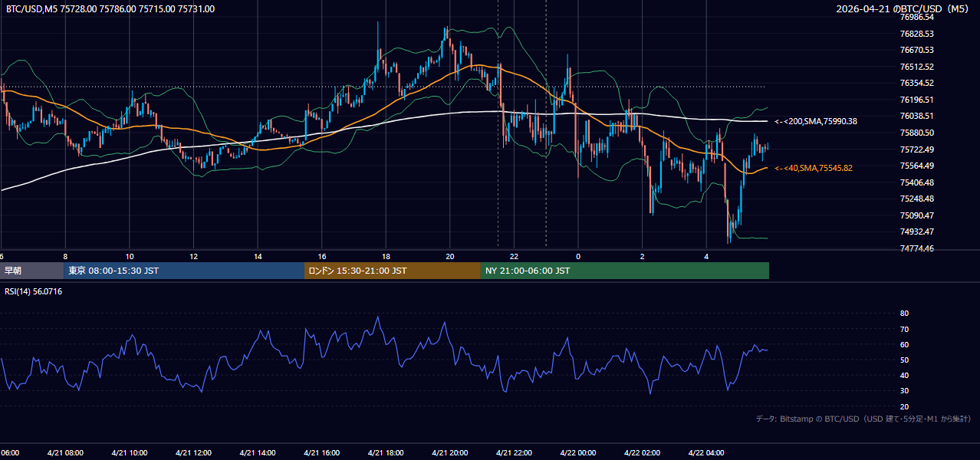Click RSI scale label 30
980x460 pixels.
pos(904,390)
